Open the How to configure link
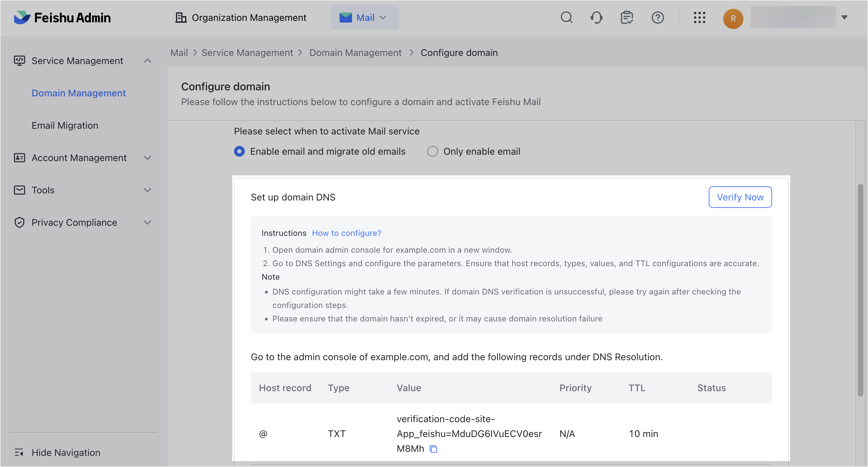Image resolution: width=868 pixels, height=467 pixels. click(x=346, y=232)
